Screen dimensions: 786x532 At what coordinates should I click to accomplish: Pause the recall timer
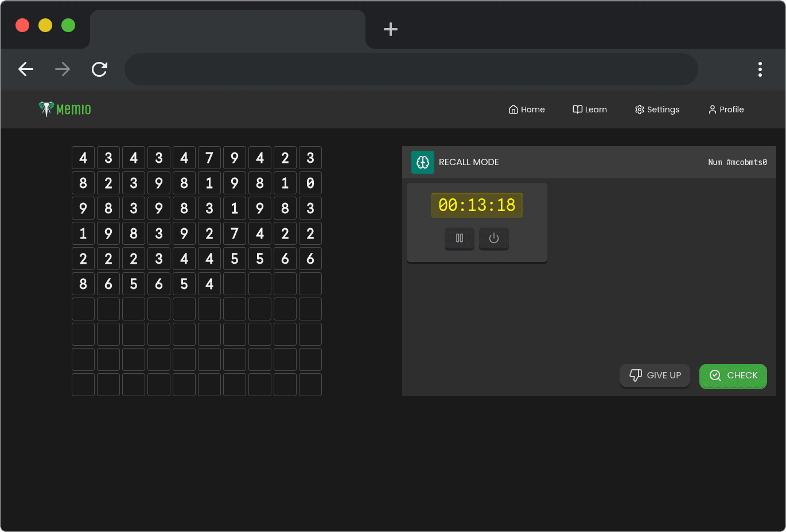tap(459, 238)
